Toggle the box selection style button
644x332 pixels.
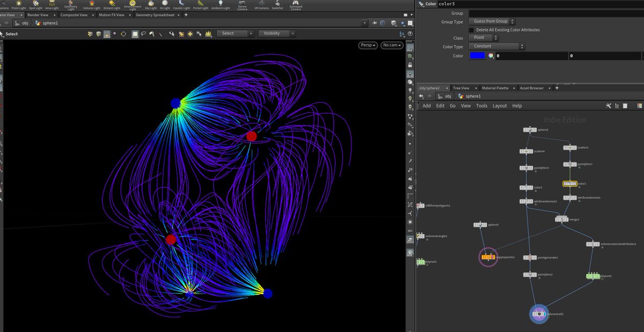coord(135,33)
